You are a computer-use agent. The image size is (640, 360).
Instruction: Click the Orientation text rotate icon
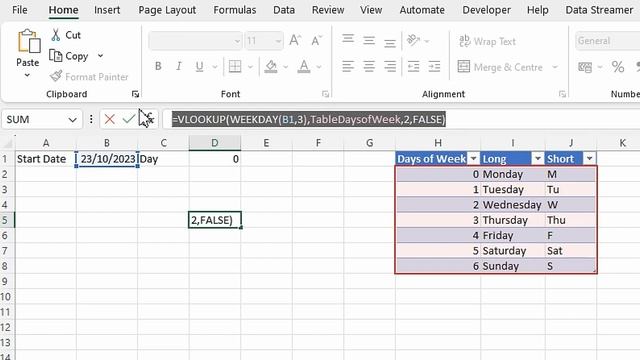click(413, 40)
